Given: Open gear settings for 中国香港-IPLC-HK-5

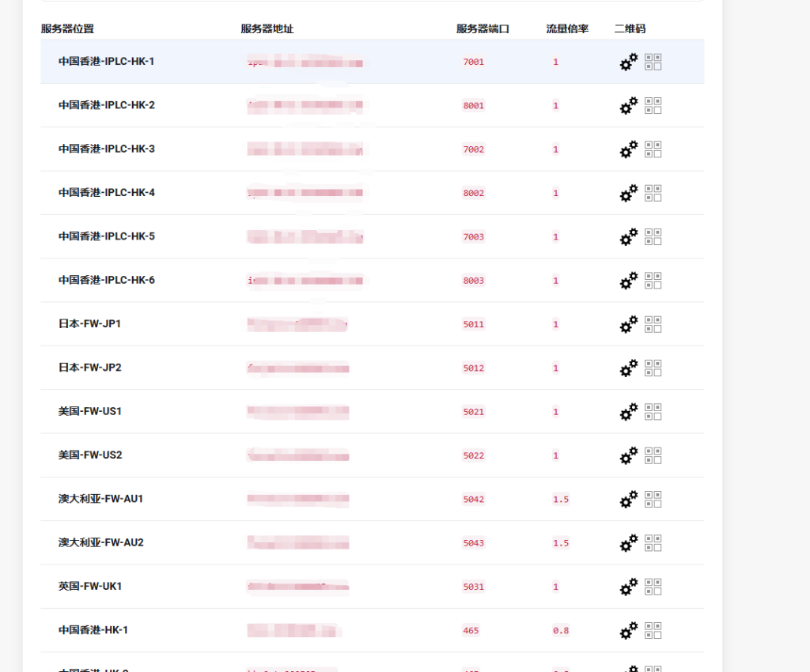Looking at the screenshot, I should [628, 236].
